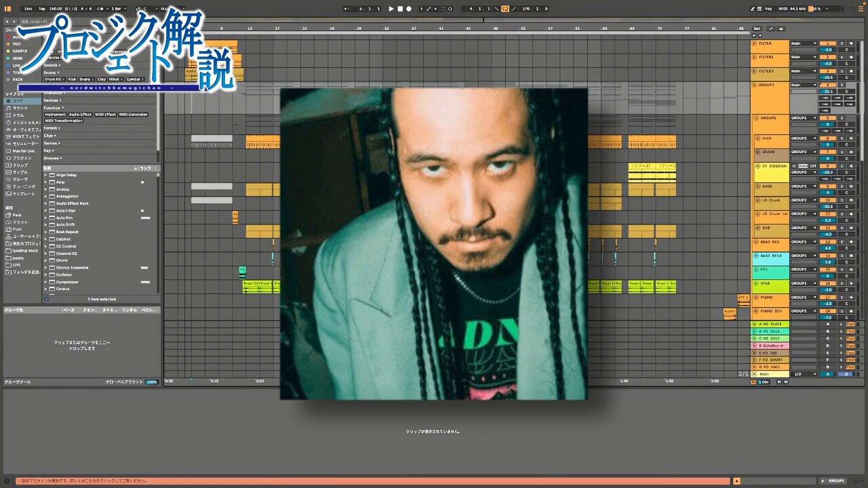Fold the GROUP2 track
868x488 pixels.
pos(757,118)
